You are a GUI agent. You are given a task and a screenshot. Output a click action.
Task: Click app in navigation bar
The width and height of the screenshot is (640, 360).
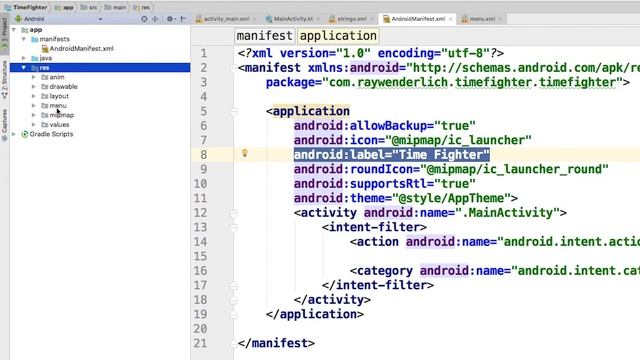coord(68,7)
